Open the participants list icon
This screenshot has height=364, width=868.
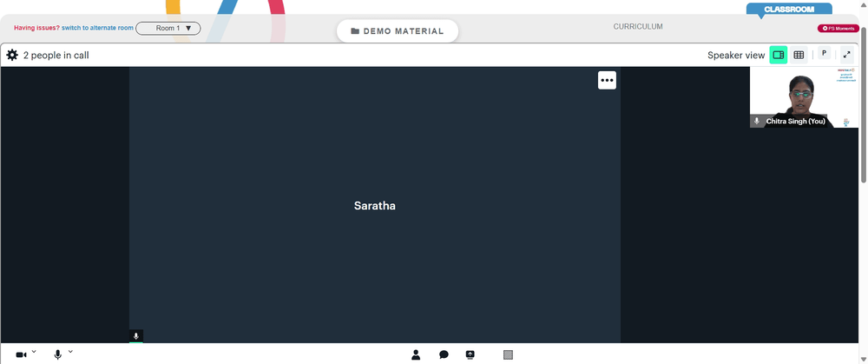pyautogui.click(x=416, y=354)
